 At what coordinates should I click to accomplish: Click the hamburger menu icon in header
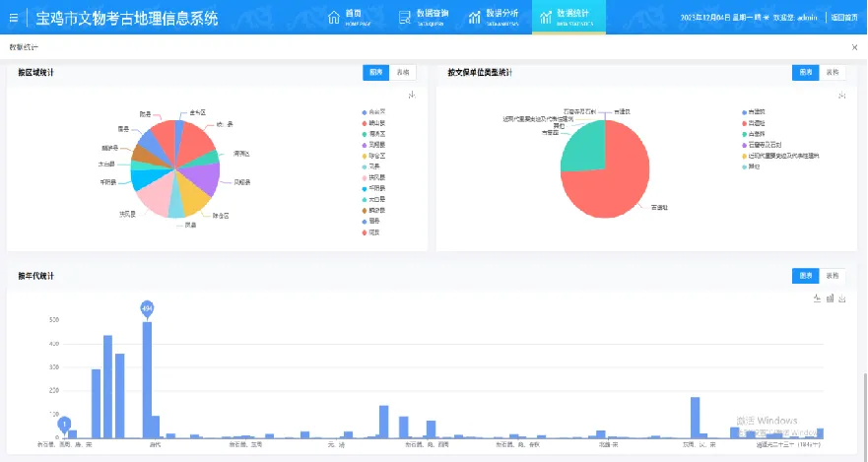[13, 17]
